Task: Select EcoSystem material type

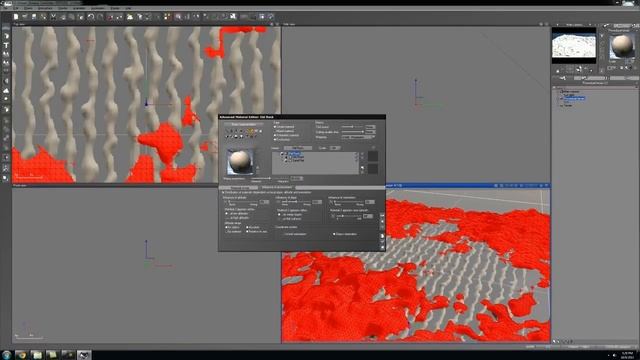Action: [x=282, y=140]
